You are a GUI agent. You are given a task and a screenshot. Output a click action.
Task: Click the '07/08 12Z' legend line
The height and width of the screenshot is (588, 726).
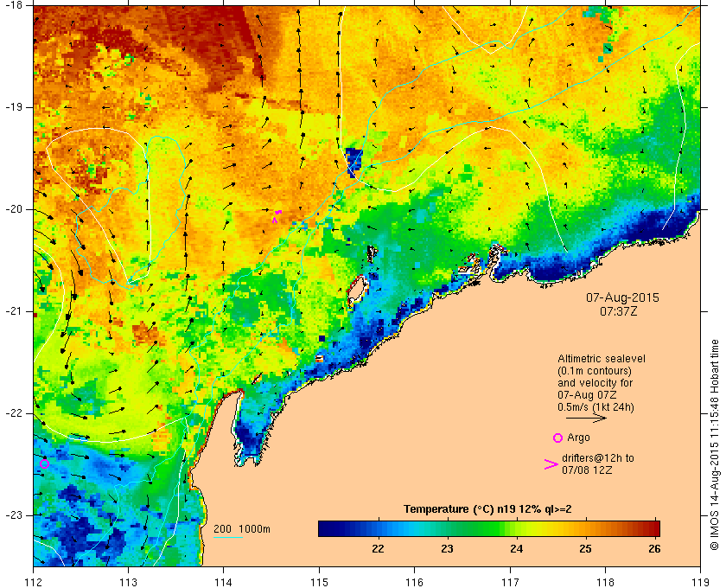click(x=587, y=470)
